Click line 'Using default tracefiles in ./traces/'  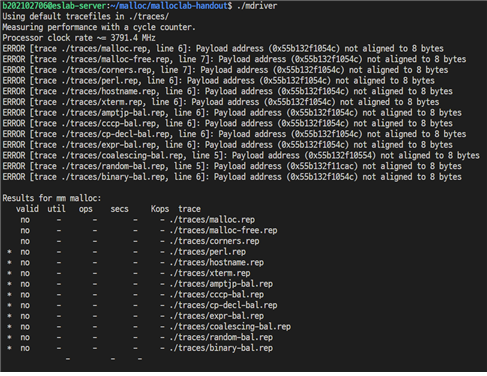pos(86,16)
